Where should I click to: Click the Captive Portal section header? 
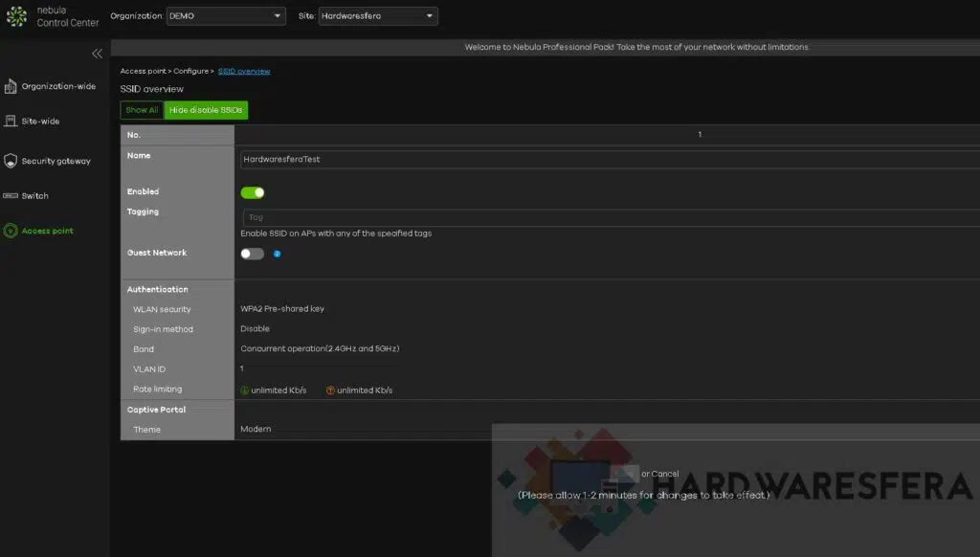156,410
